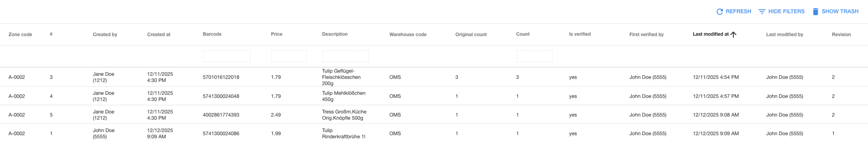Image resolution: width=868 pixels, height=141 pixels.
Task: Sort table by Created at header
Action: pyautogui.click(x=159, y=34)
